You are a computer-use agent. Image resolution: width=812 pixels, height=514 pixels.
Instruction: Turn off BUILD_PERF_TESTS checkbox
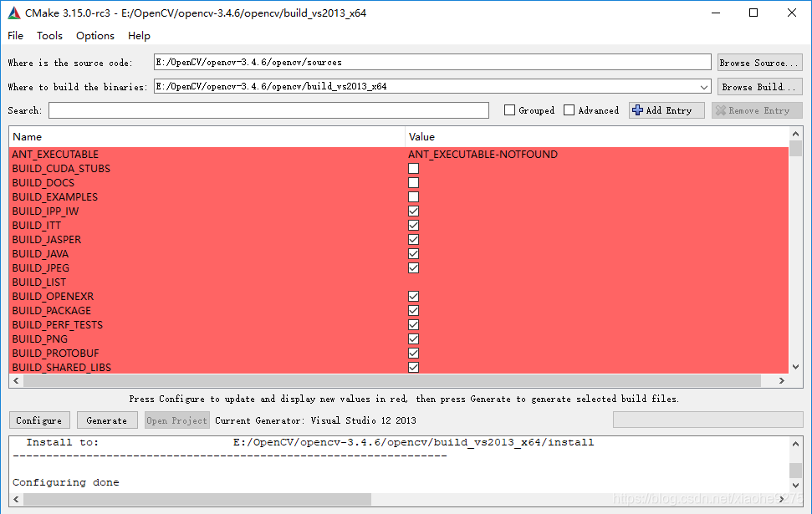point(413,325)
